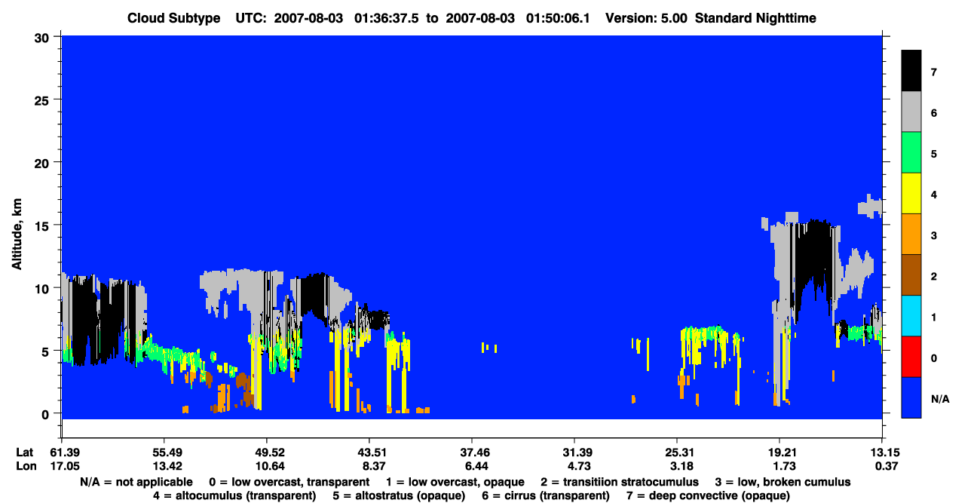Screen dimensions: 980x503
Task: Click the y-axis tick label 10
Action: (x=44, y=288)
